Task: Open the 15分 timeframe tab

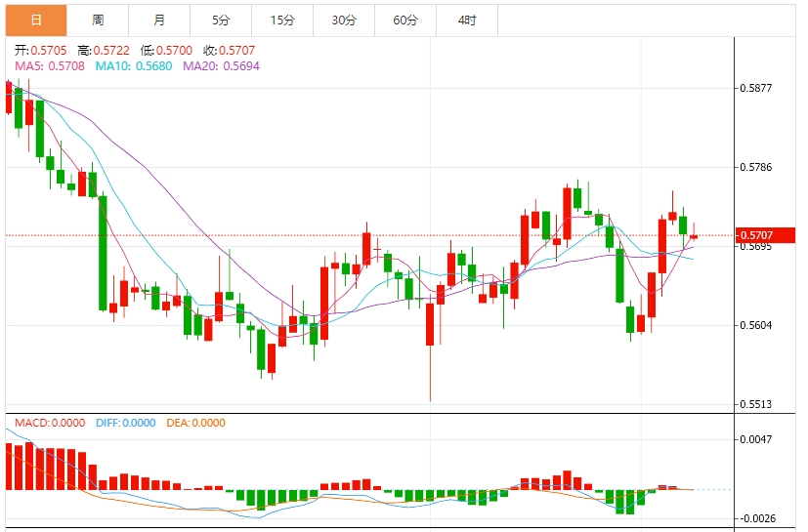Action: tap(282, 20)
